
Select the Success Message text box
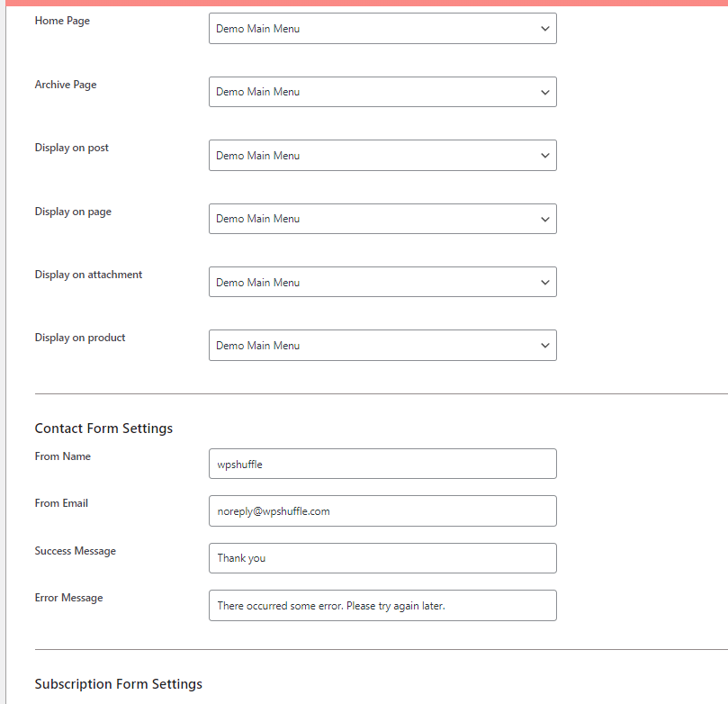coord(382,558)
